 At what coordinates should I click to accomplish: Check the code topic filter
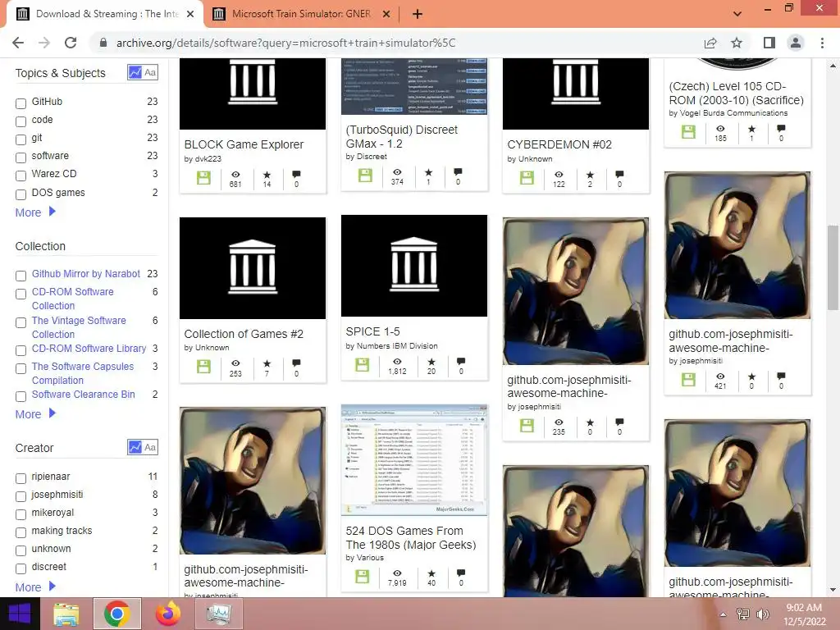(21, 121)
